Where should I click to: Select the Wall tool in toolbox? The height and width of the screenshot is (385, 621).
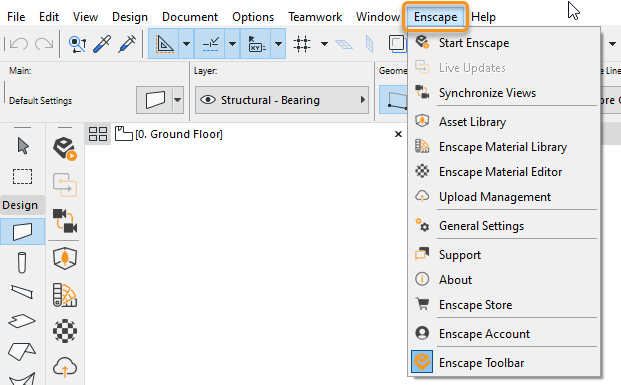click(x=22, y=231)
